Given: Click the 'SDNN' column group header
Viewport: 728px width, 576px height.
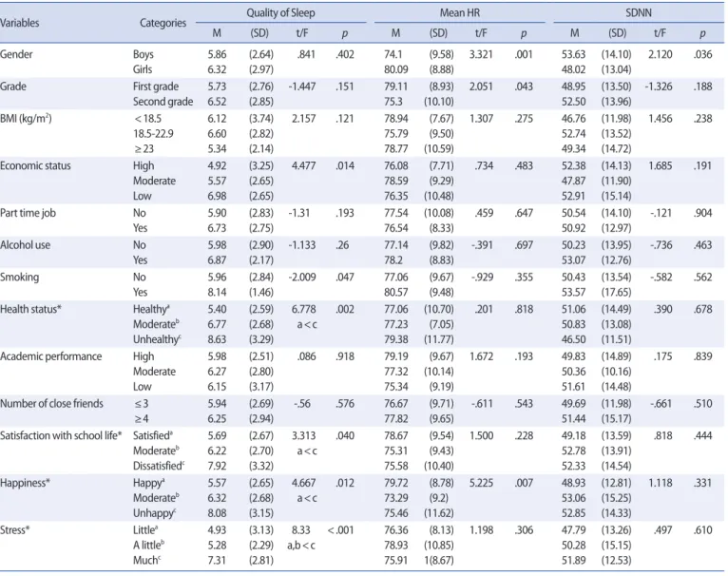Looking at the screenshot, I should coord(639,13).
